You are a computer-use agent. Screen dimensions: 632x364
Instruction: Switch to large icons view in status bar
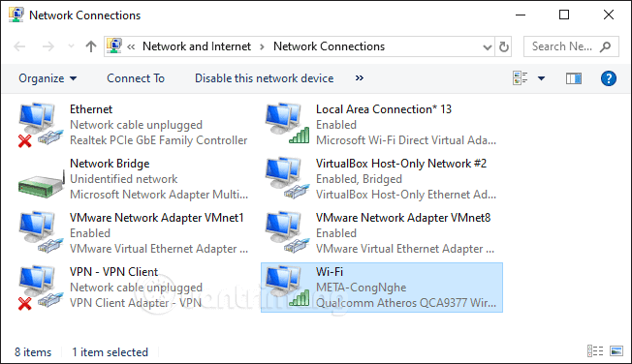[616, 351]
